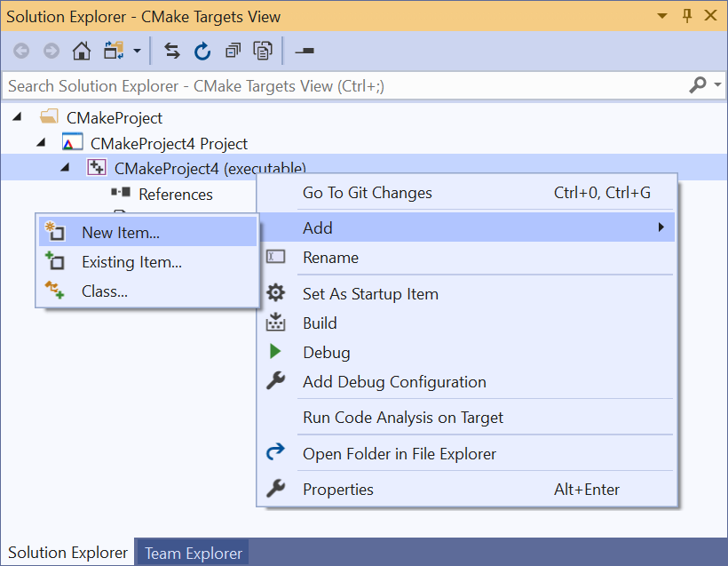The image size is (728, 566).
Task: Click the Preview Selected Items toolbar icon
Action: pos(304,51)
